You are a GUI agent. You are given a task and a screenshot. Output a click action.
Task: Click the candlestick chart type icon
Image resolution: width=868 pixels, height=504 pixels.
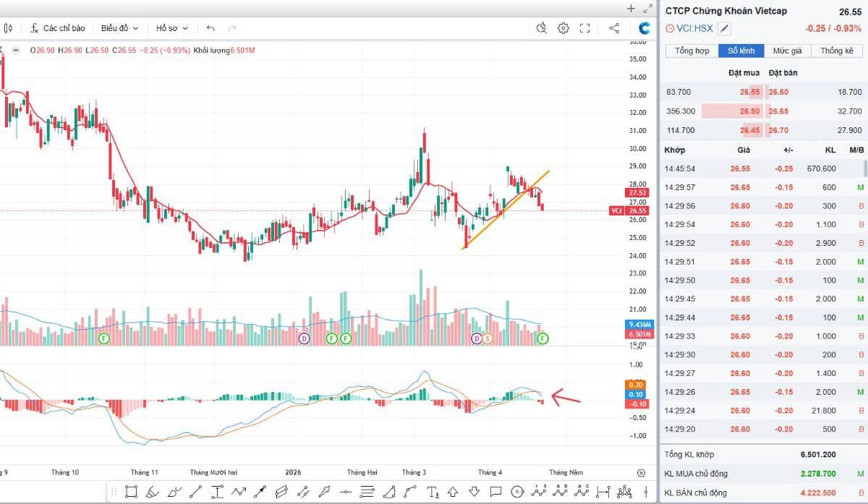pos(8,28)
